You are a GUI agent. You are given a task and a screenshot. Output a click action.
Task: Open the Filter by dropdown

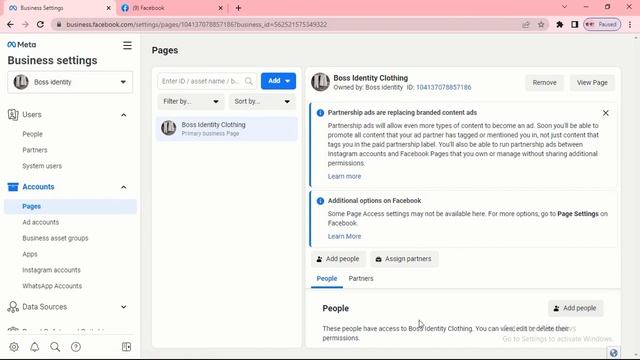pyautogui.click(x=191, y=101)
